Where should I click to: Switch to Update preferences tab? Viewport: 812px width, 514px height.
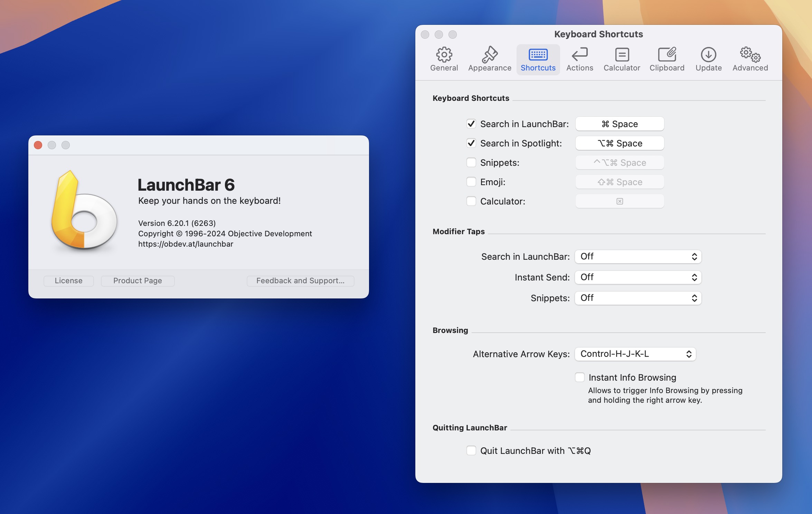coord(708,57)
